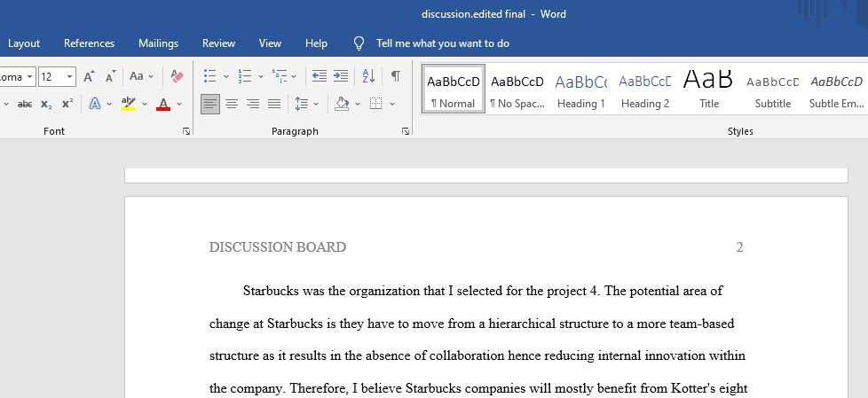Viewport: 868px width, 398px height.
Task: Apply the Heading 1 style
Action: point(580,89)
